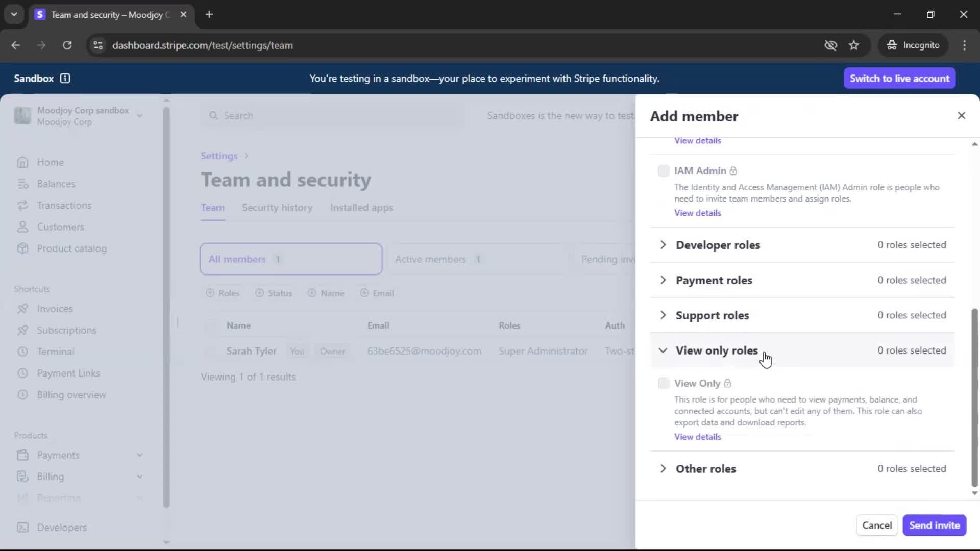Open Balances from the sidebar icon
Viewport: 980px width, 551px height.
point(22,184)
